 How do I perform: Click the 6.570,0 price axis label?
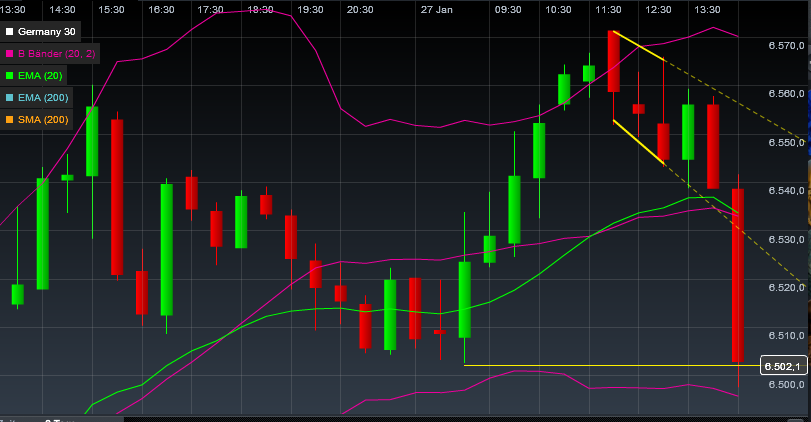tap(786, 46)
